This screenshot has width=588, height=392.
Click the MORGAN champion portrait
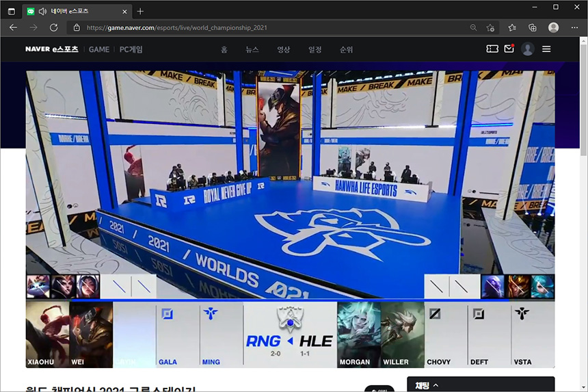pos(359,335)
